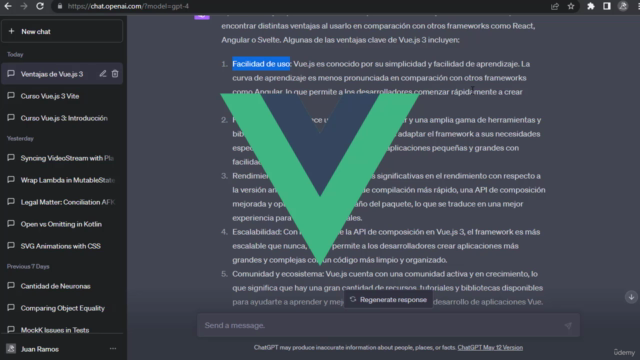Open the three-dots menu beside Juan Ramos
The height and width of the screenshot is (360, 640).
[x=113, y=349]
